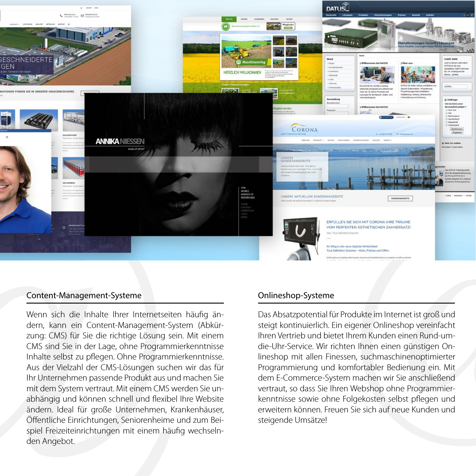Click the Benutzername field in DATUS Anmeldung
The width and height of the screenshot is (476, 476).
point(338,106)
